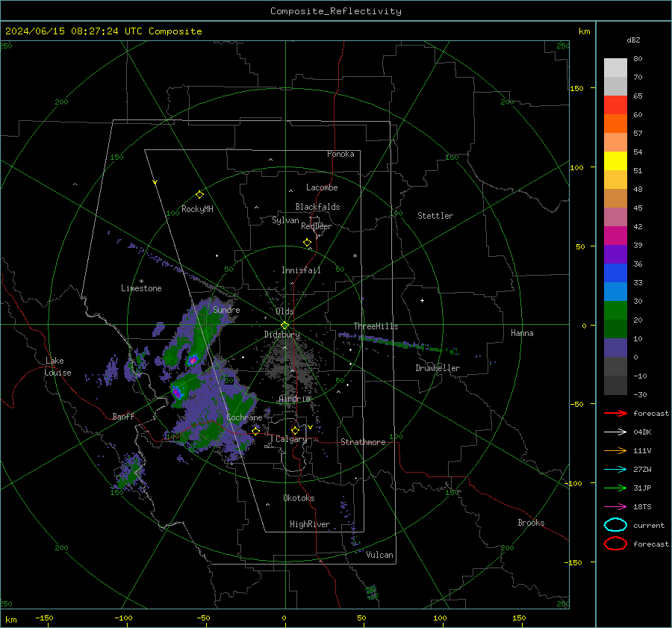The image size is (672, 628).
Task: Click the yellow V marker northwest of RockyMH
Action: coord(155,182)
